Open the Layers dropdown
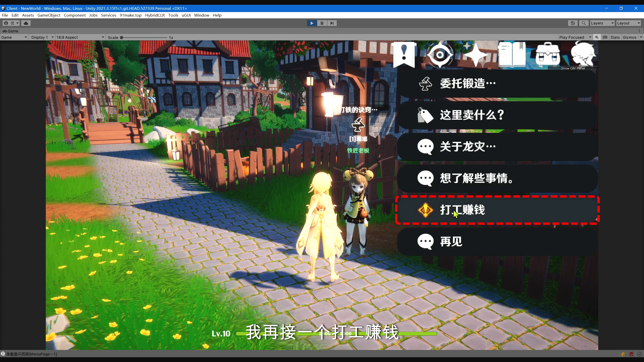 point(602,23)
